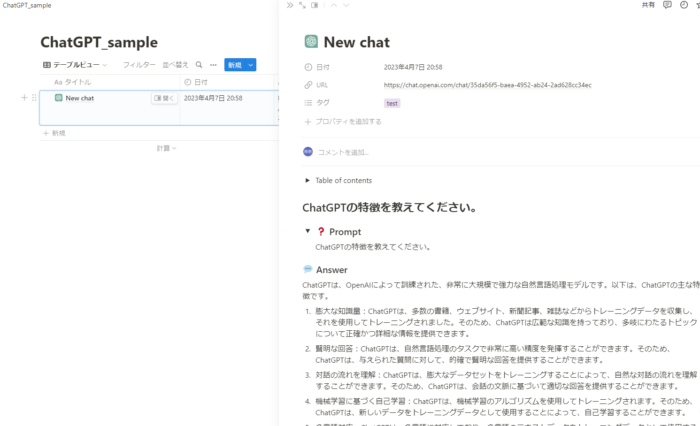Open the page updates clock icon
Viewport: 700px width, 426px height.
682,5
